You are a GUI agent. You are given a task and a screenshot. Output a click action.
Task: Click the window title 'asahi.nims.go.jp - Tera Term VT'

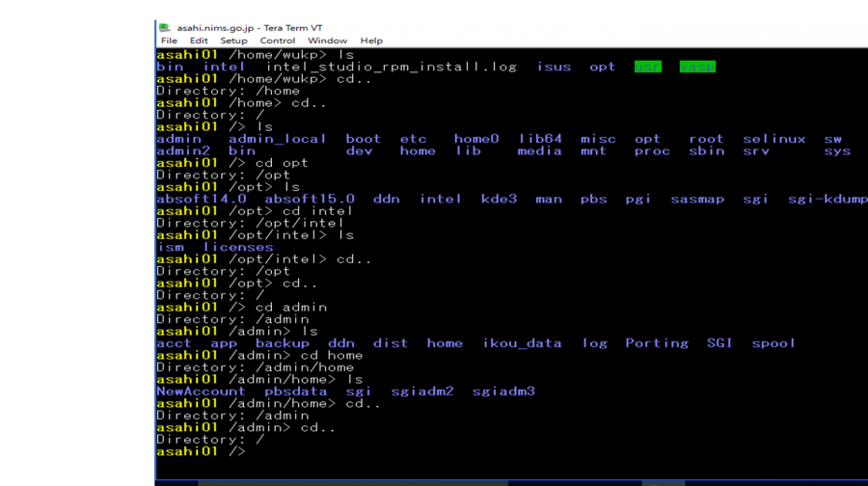click(250, 28)
